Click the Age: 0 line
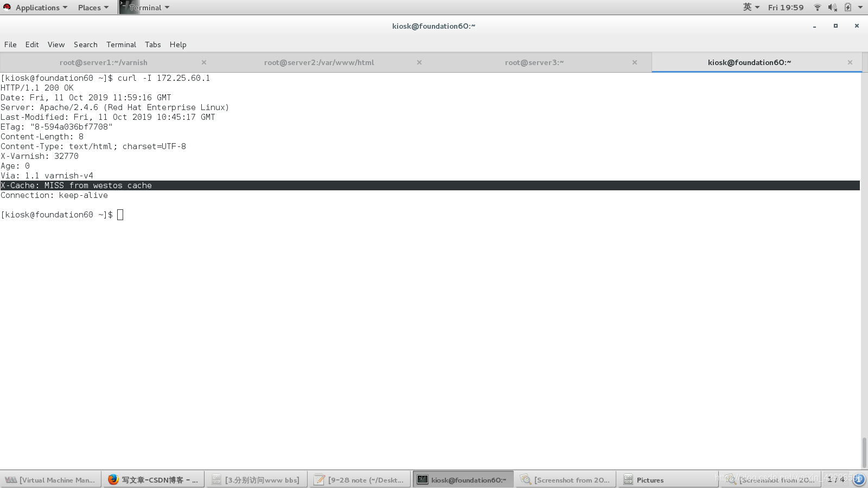This screenshot has width=868, height=488. click(15, 166)
